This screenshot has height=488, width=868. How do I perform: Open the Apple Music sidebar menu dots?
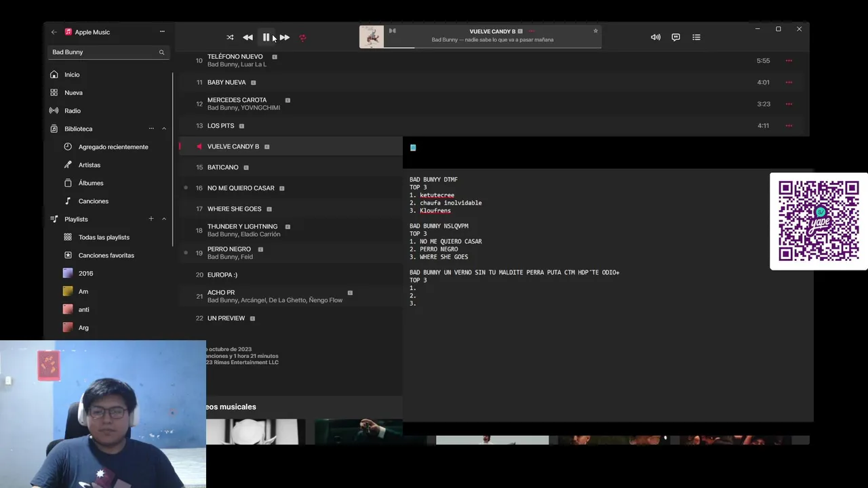pos(162,31)
